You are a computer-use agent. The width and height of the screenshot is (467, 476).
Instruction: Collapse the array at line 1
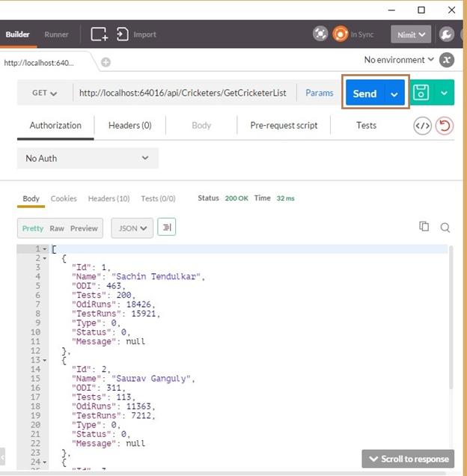point(45,249)
